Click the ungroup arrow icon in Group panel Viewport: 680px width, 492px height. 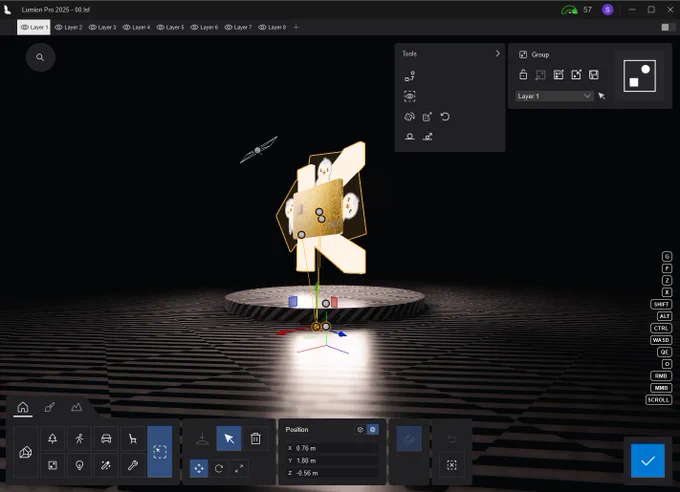[576, 75]
